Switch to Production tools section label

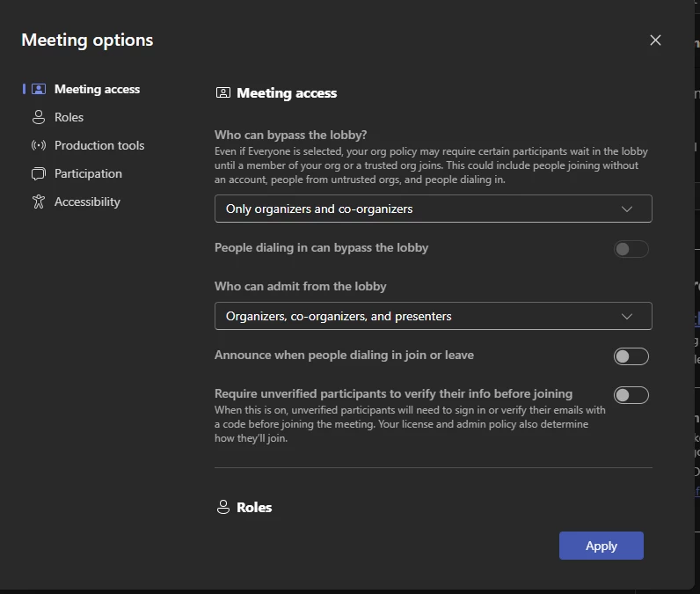(x=99, y=145)
